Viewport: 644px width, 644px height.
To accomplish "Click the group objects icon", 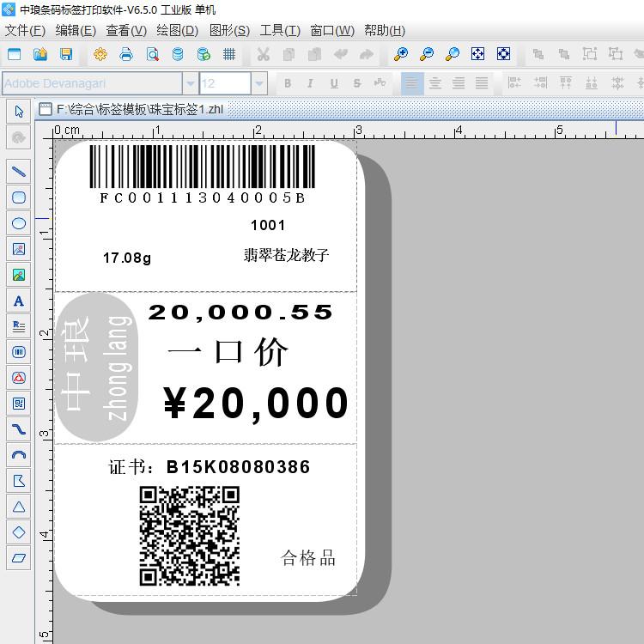I will click(x=590, y=54).
